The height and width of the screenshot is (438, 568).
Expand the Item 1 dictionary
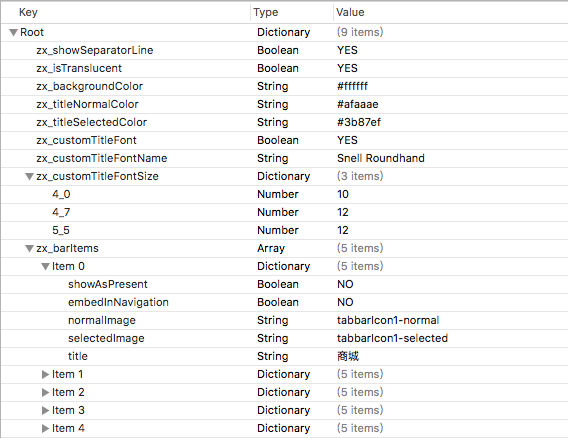[x=45, y=374]
